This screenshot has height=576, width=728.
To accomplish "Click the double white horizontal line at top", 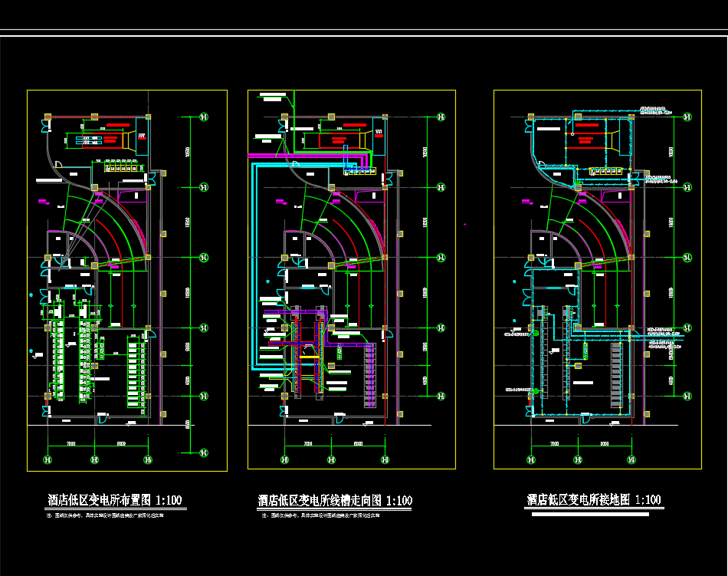I will click(364, 33).
